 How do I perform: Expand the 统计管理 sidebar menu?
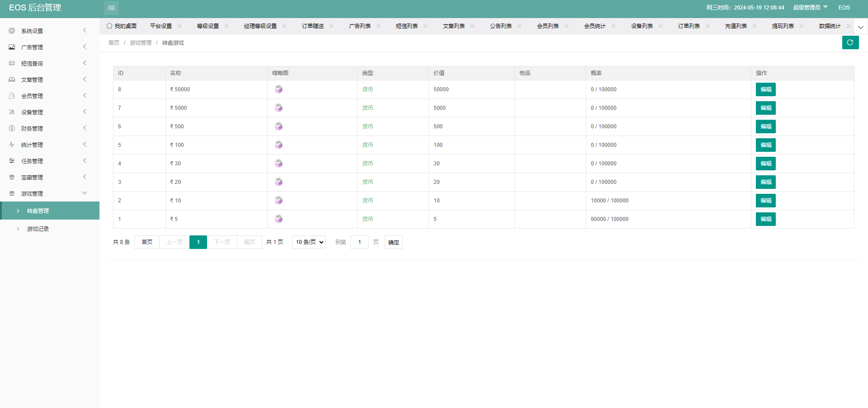click(x=32, y=145)
